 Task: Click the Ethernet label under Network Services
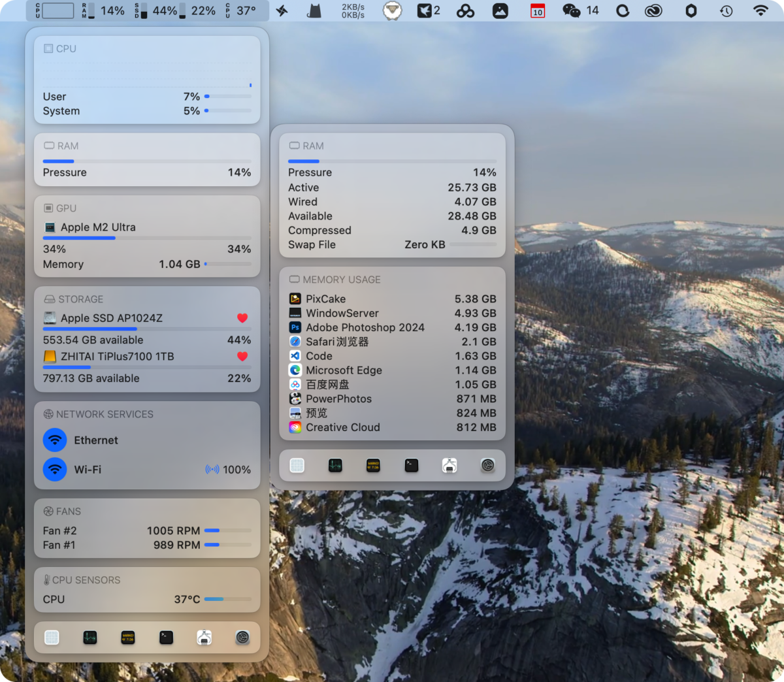point(96,440)
